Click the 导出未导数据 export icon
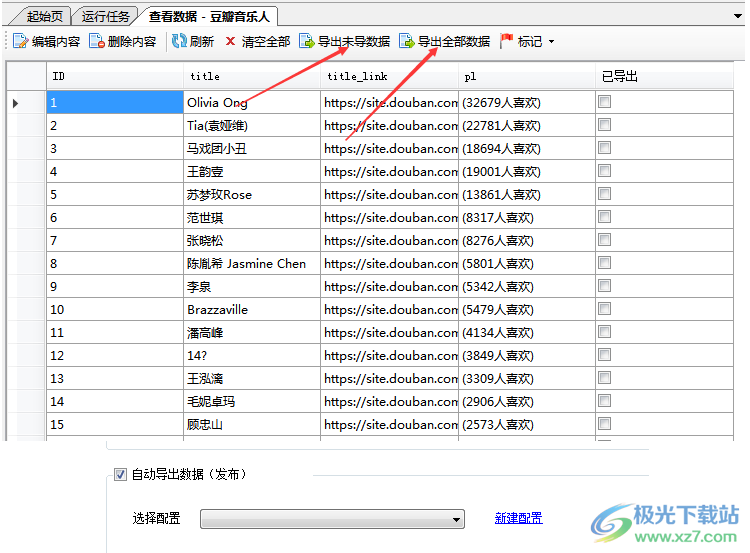 307,42
